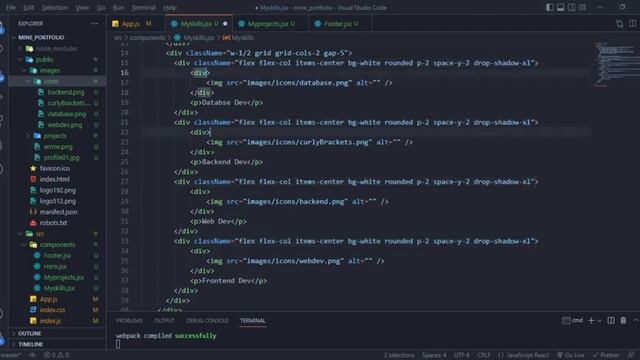Click components breadcrumb segment
This screenshot has height=360, width=640.
point(147,38)
